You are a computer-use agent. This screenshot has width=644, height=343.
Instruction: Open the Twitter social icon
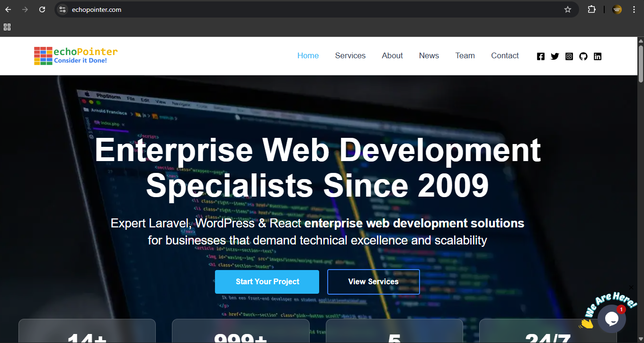[555, 56]
